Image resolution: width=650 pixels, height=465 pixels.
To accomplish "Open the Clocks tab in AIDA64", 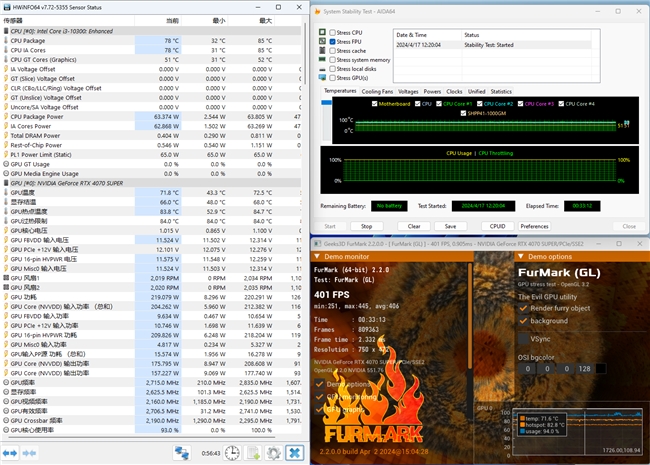I will pyautogui.click(x=454, y=92).
